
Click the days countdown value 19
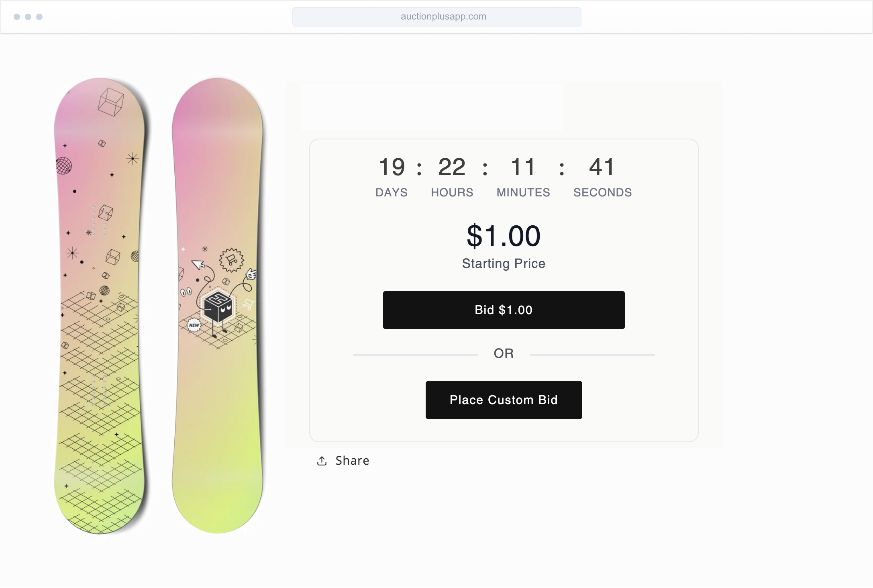[x=392, y=167]
